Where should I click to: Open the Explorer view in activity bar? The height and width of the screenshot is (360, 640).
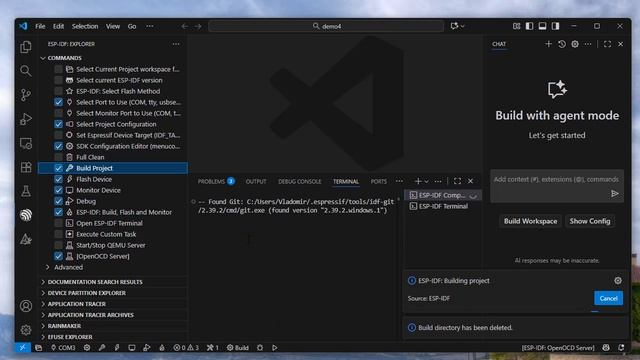click(26, 47)
